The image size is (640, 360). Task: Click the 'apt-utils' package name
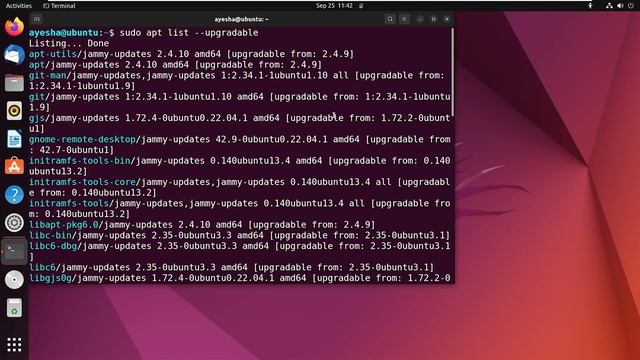pyautogui.click(x=53, y=54)
